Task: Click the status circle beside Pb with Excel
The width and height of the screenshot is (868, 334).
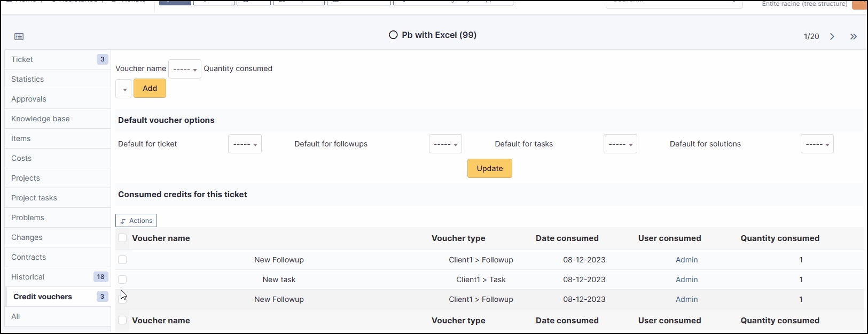Action: coord(393,35)
